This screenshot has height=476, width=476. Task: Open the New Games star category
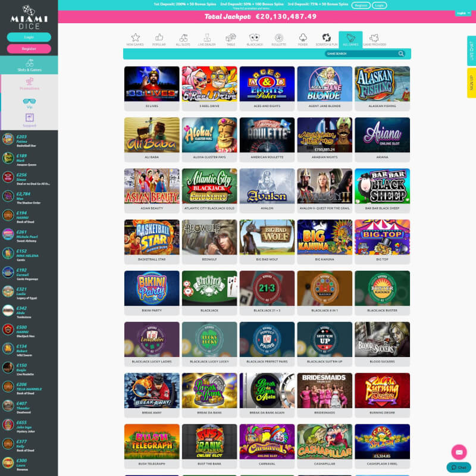135,39
